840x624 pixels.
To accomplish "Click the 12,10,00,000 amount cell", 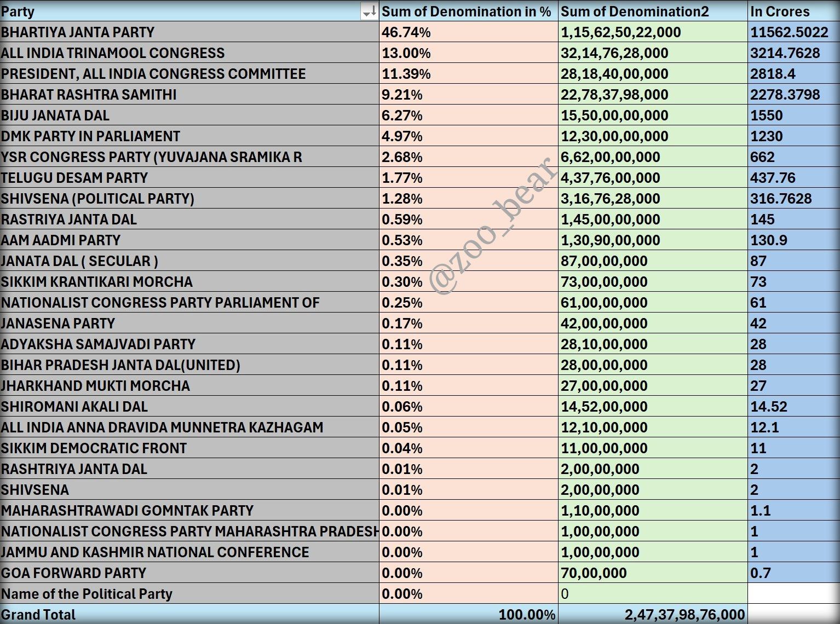I will [653, 427].
